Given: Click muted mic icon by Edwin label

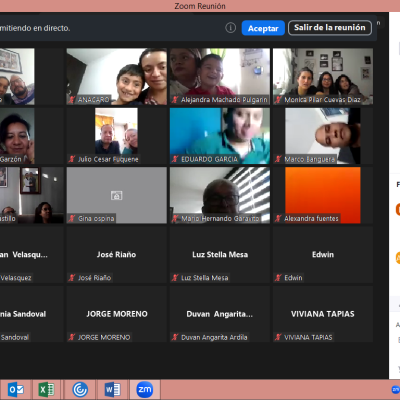Looking at the screenshot, I should (x=278, y=278).
